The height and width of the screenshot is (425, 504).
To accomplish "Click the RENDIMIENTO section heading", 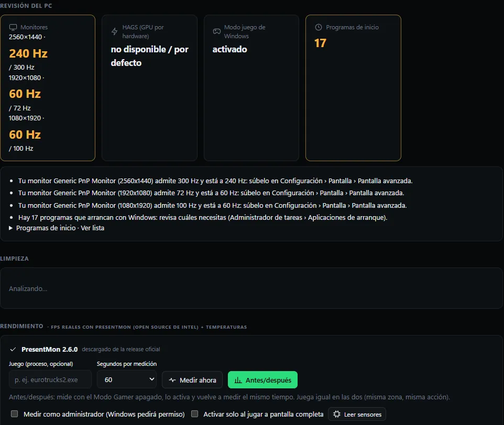I will tap(21, 326).
